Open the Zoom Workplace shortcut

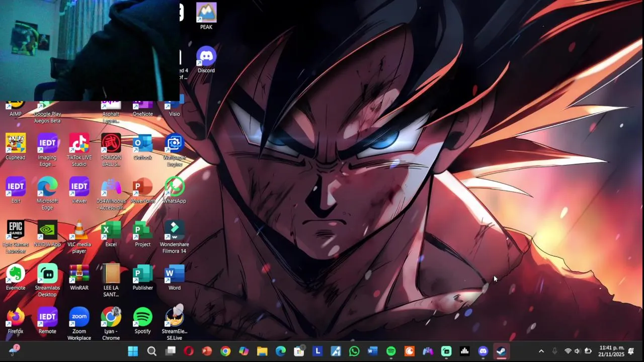tap(79, 323)
